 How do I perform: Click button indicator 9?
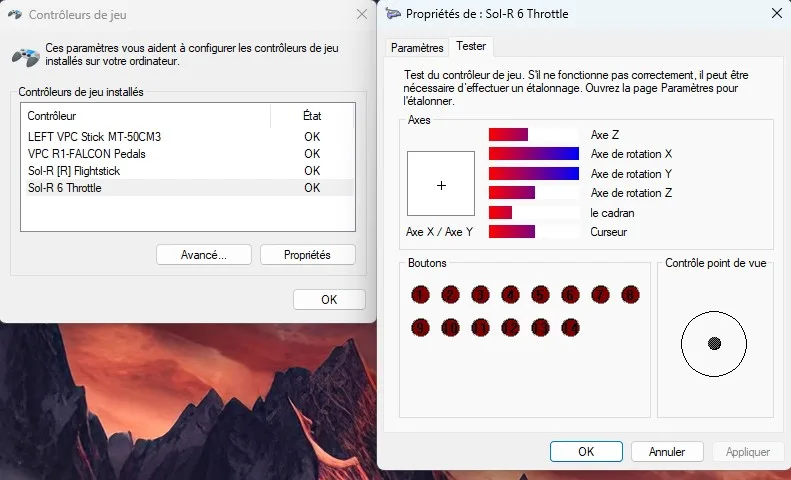coord(420,328)
